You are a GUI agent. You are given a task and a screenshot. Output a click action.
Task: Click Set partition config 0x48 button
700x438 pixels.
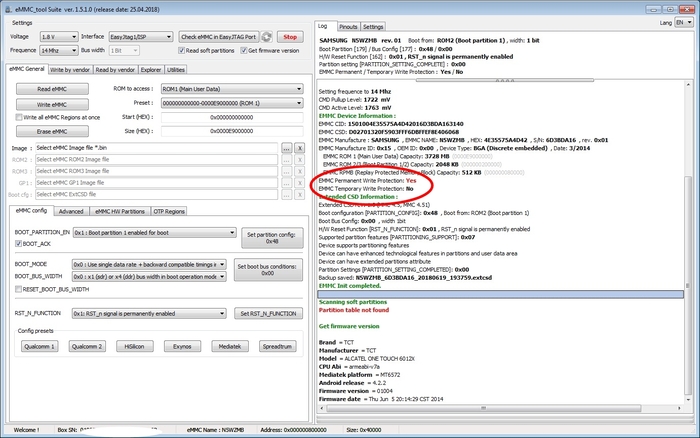pos(272,238)
